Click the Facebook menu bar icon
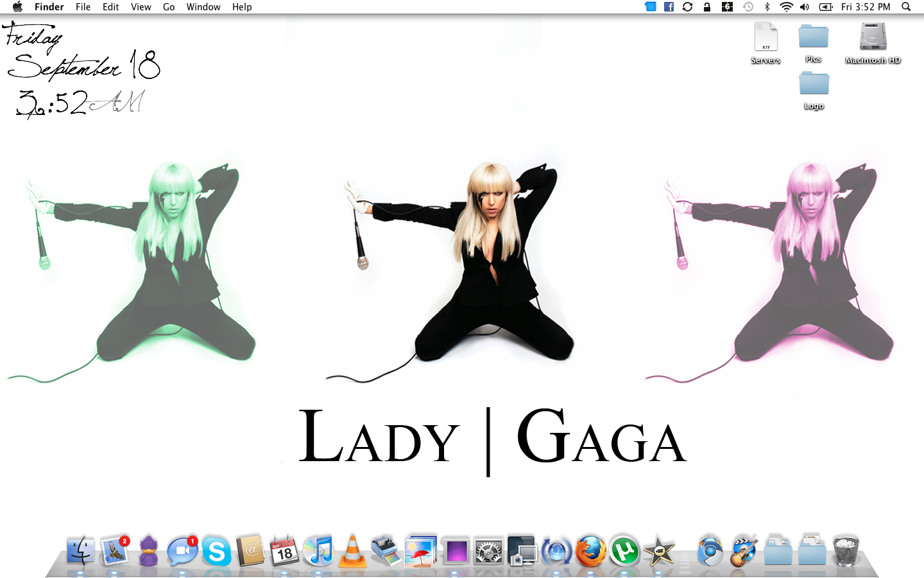The width and height of the screenshot is (924, 578). [x=669, y=7]
